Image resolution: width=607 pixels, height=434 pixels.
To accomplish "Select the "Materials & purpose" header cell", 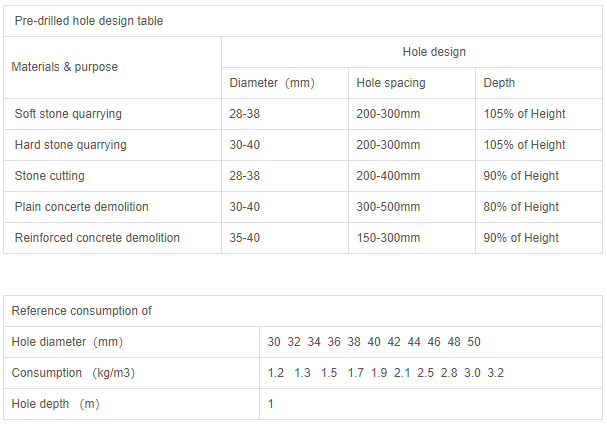I will pyautogui.click(x=64, y=67).
